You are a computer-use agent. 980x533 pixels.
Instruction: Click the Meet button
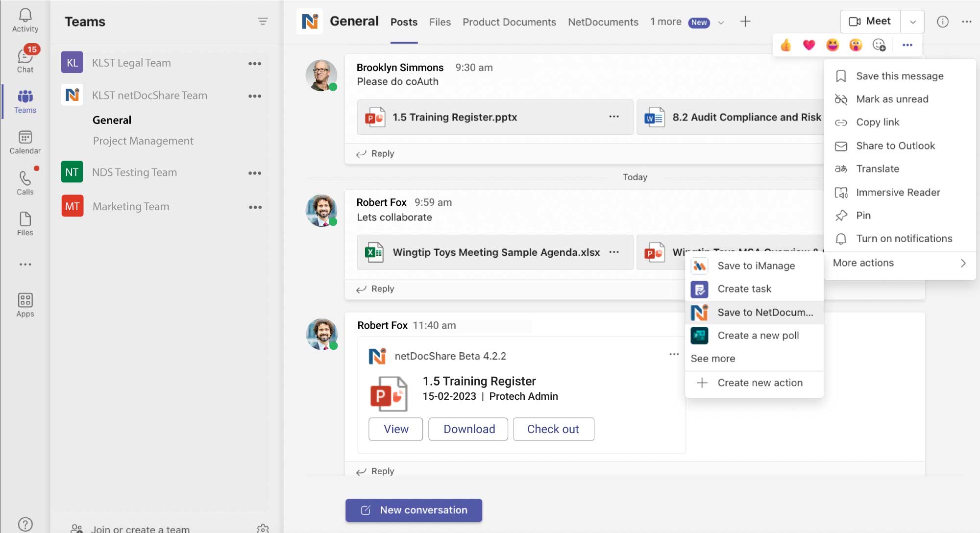[x=870, y=21]
